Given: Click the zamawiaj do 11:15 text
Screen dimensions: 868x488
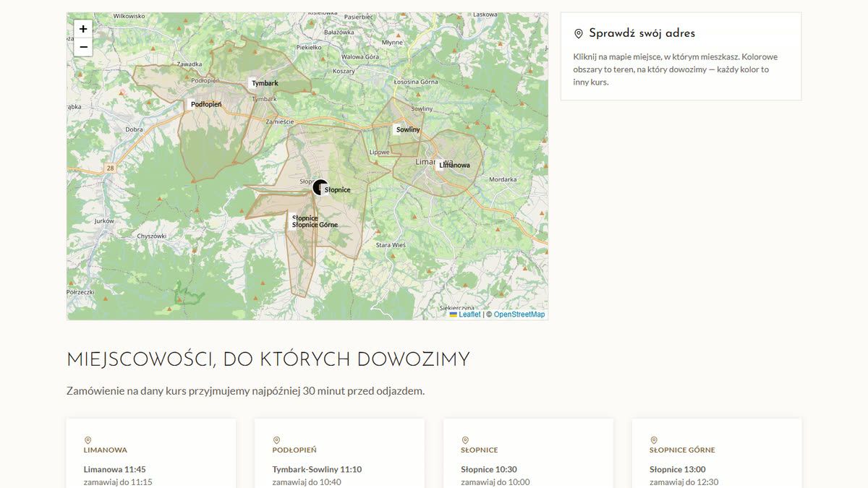Looking at the screenshot, I should point(118,482).
